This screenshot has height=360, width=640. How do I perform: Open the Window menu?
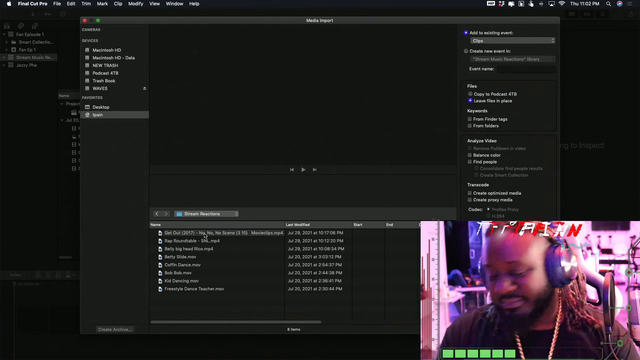pyautogui.click(x=174, y=4)
